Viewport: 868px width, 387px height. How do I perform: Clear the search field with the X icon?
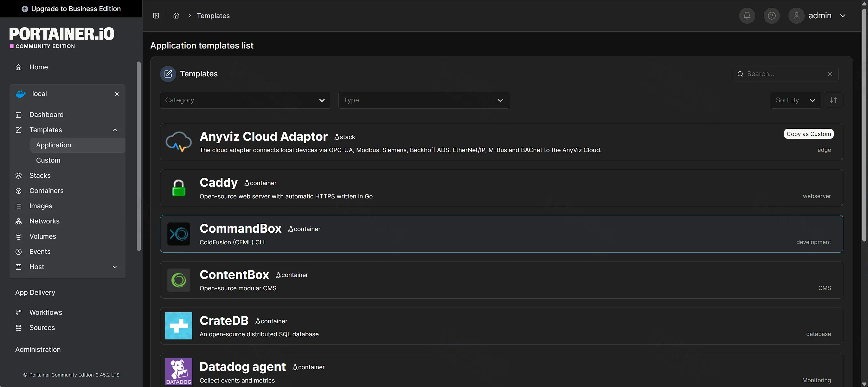click(830, 74)
